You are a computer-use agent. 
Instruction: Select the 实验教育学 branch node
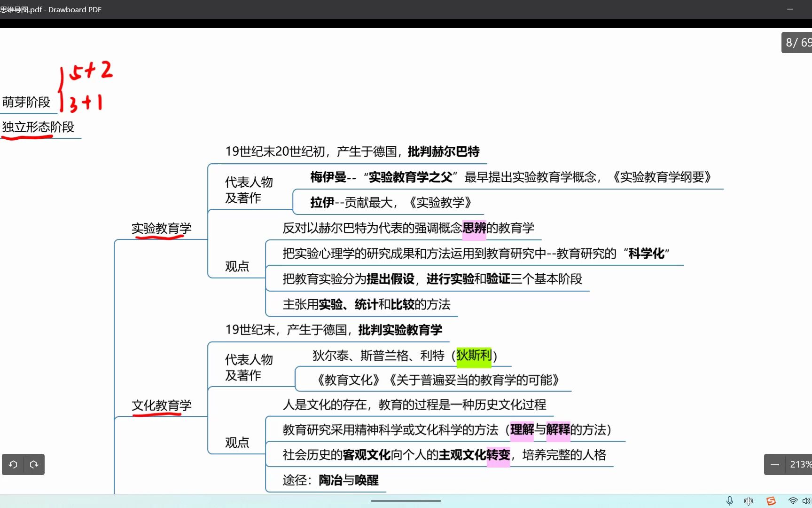coord(162,229)
